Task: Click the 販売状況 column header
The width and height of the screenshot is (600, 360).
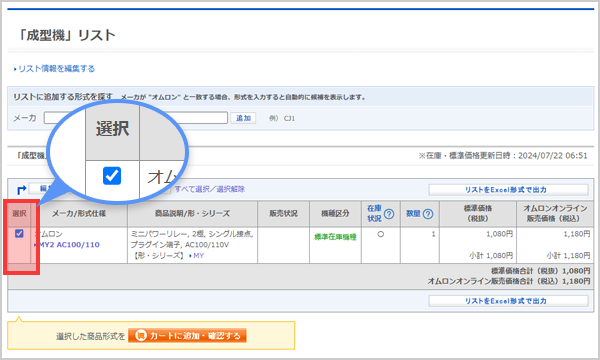Action: tap(283, 213)
